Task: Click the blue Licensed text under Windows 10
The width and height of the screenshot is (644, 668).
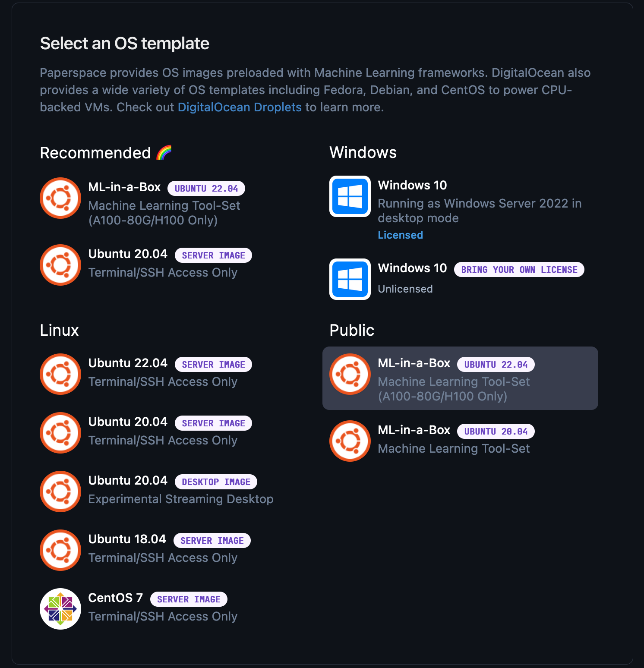Action: pos(400,235)
